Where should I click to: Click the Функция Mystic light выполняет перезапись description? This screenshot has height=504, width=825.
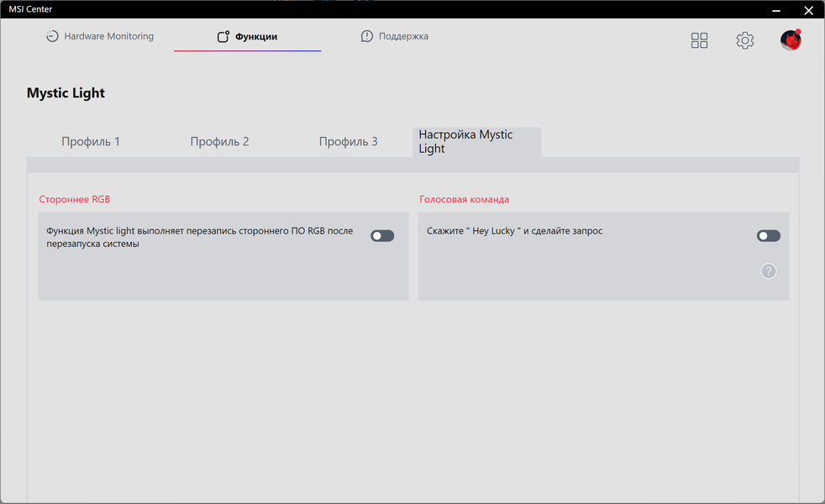pyautogui.click(x=200, y=237)
